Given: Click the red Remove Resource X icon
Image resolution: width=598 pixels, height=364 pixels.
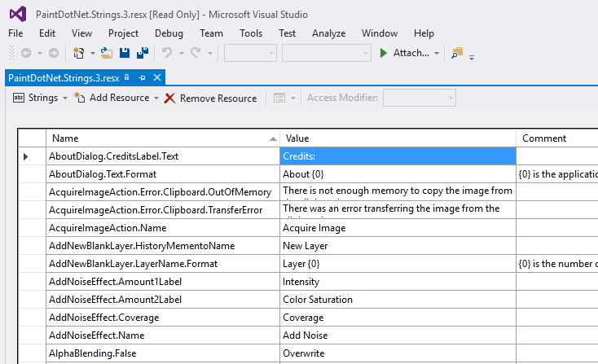Looking at the screenshot, I should pos(169,99).
